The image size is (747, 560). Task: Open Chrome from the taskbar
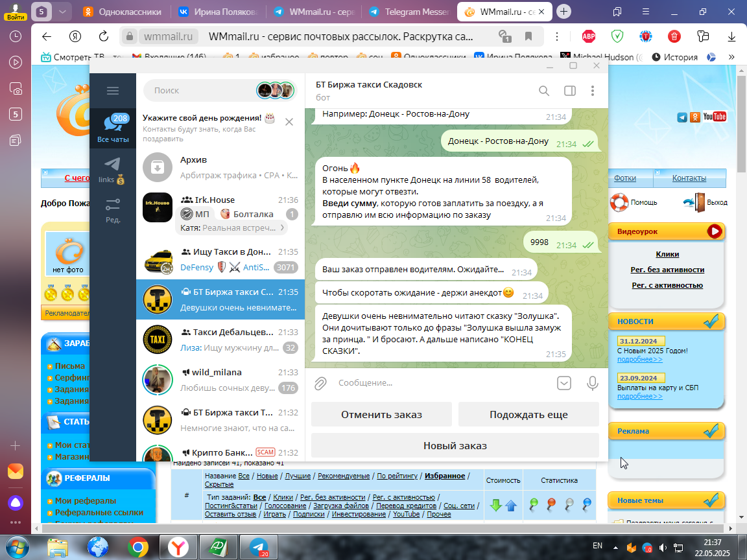[x=137, y=548]
